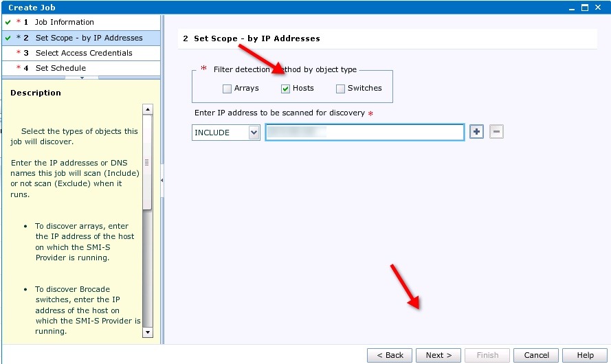Uncheck the Hosts checkbox
611x364 pixels.
click(x=286, y=89)
